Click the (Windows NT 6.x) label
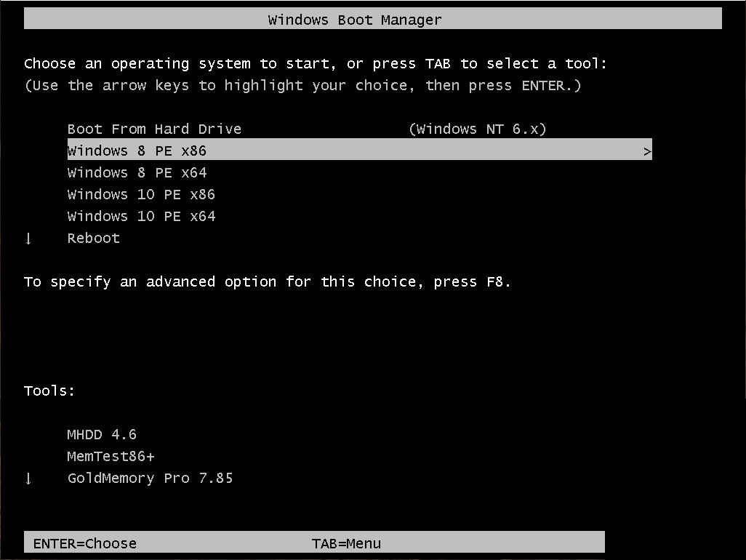Viewport: 746px width, 560px height. coord(478,129)
